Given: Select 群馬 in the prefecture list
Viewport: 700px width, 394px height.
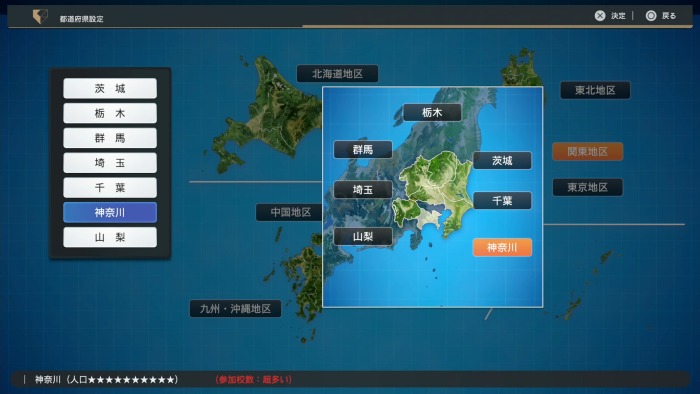Looking at the screenshot, I should pyautogui.click(x=110, y=138).
